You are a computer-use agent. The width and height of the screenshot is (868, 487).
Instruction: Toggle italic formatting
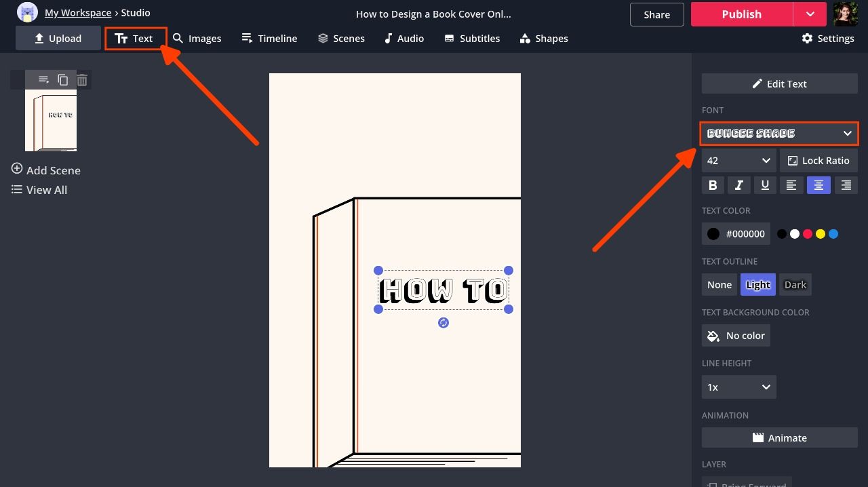coord(738,184)
